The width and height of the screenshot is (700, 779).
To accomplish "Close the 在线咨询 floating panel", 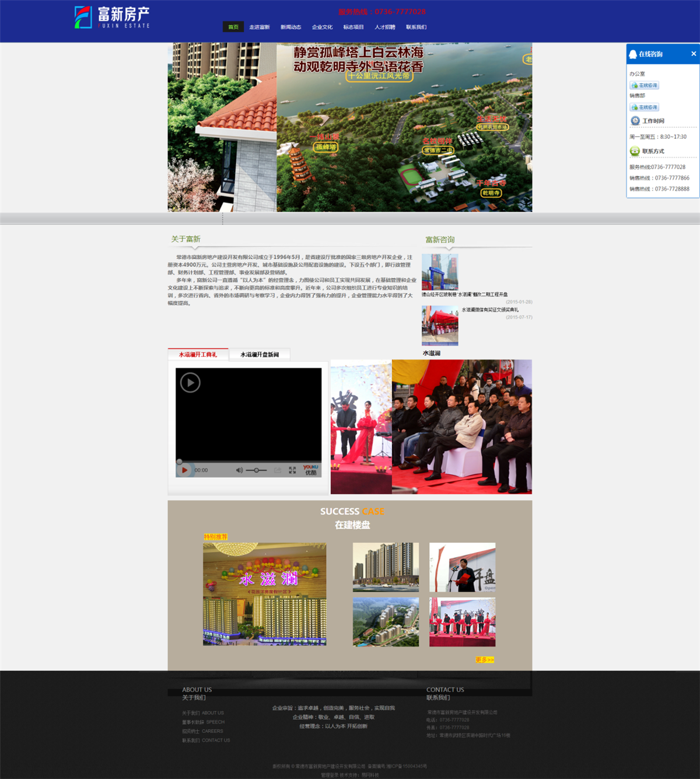I will point(694,54).
